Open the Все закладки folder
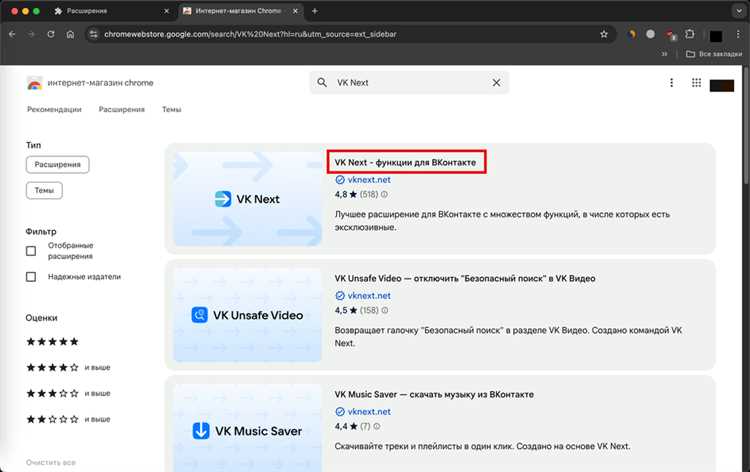 tap(714, 54)
